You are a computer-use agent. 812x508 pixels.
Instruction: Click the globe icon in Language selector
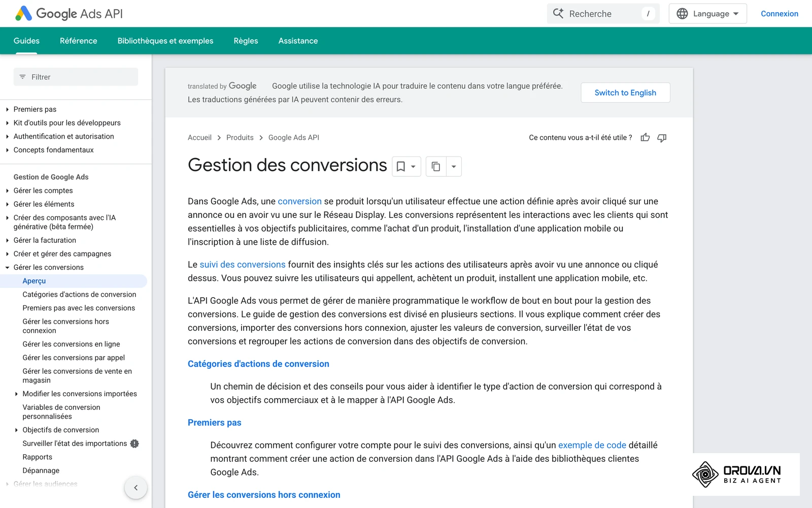(682, 14)
